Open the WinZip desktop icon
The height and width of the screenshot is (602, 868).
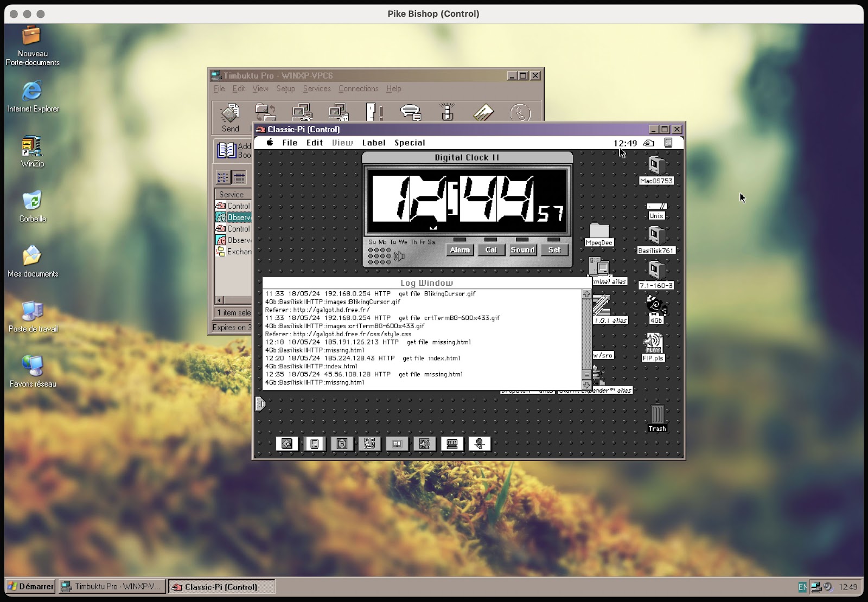[x=32, y=152]
